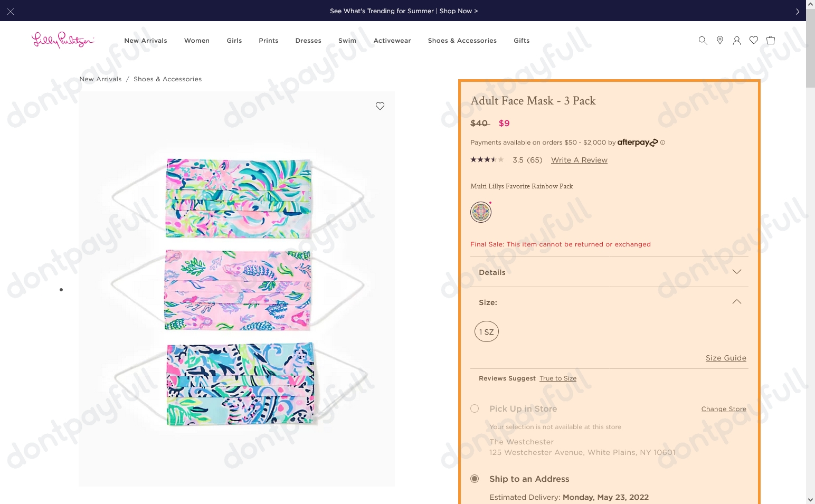The height and width of the screenshot is (504, 815).
Task: Open the shopping bag icon
Action: (x=770, y=40)
